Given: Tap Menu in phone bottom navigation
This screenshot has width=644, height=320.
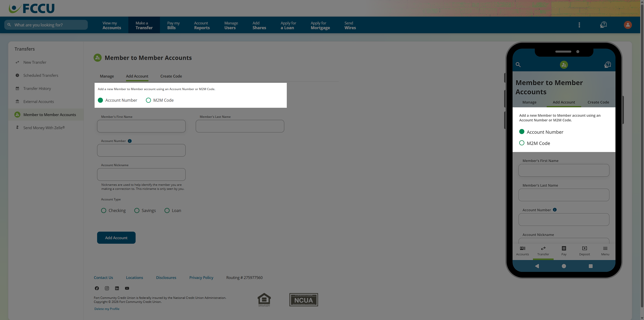Looking at the screenshot, I should pos(605,251).
